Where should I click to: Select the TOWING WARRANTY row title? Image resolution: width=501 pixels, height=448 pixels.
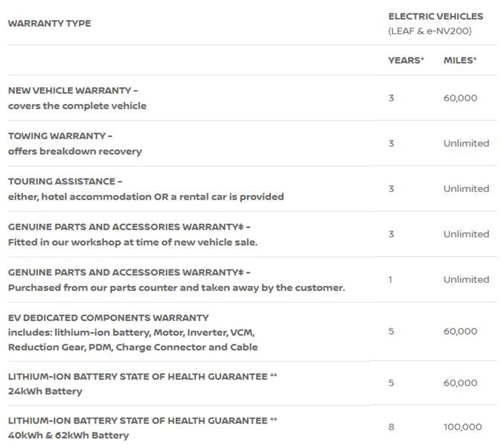tap(60, 136)
